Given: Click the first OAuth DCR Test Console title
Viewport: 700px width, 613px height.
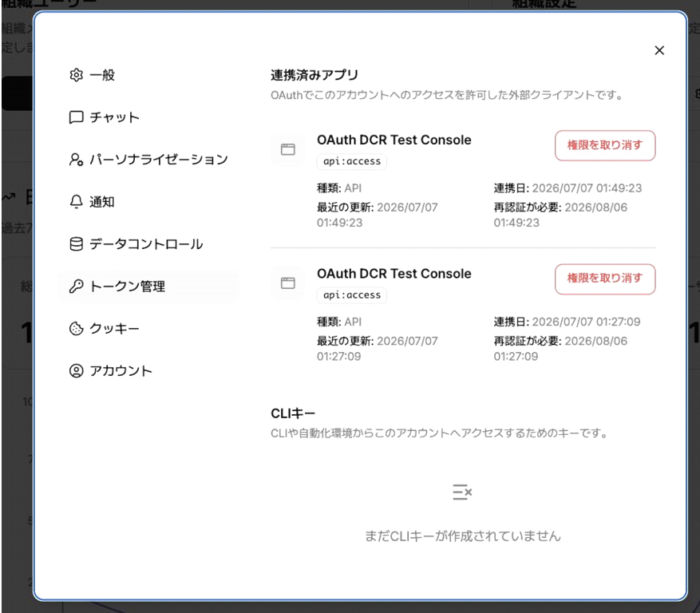Looking at the screenshot, I should [x=394, y=140].
